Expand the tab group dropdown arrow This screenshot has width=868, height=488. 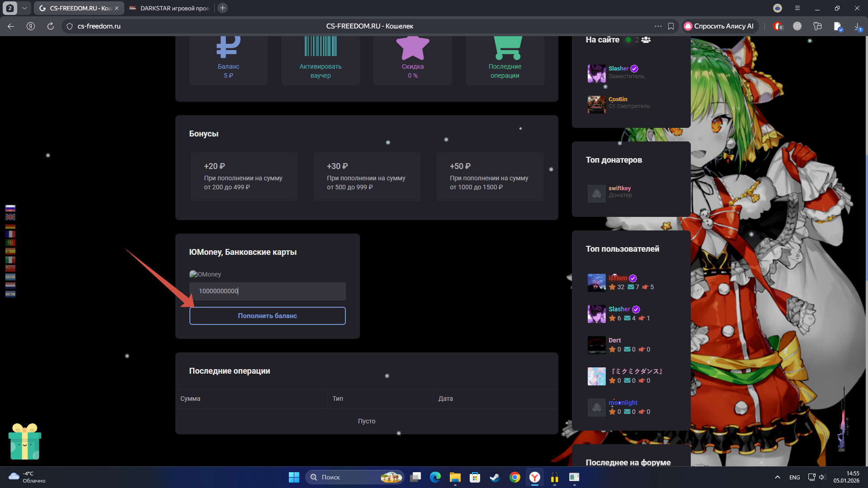click(x=24, y=8)
